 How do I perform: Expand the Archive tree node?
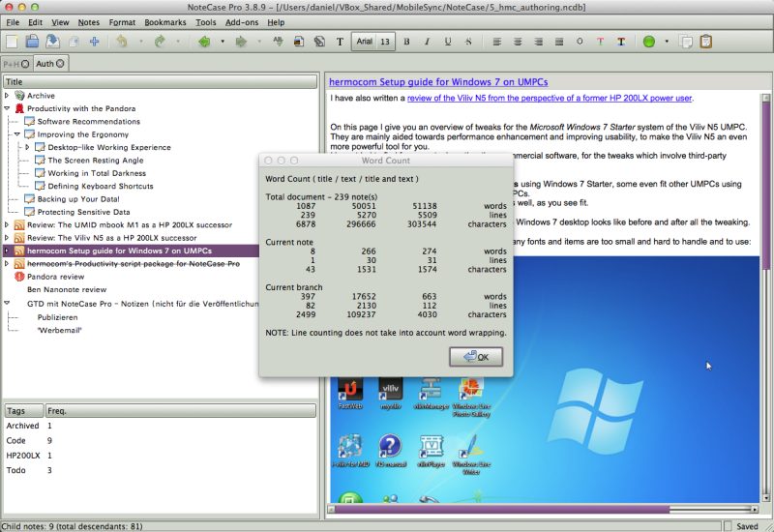click(7, 95)
